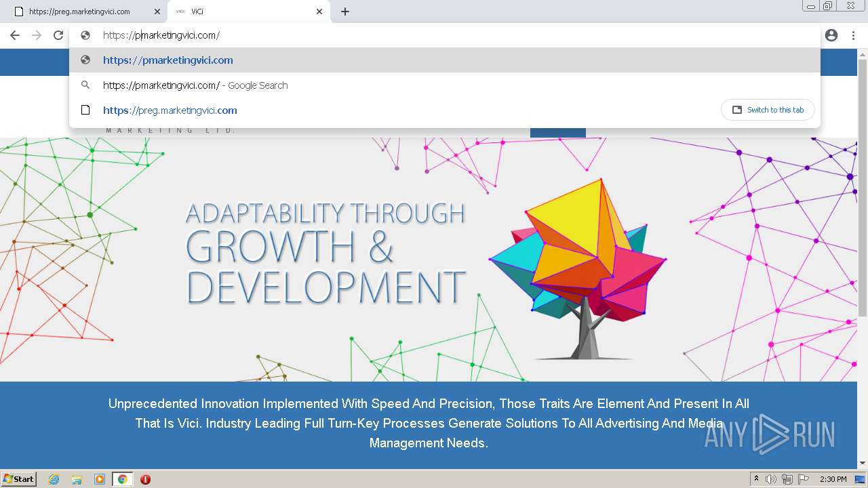This screenshot has width=868, height=488.
Task: Switch to the preg.marketingvici.com tab
Action: 84,12
